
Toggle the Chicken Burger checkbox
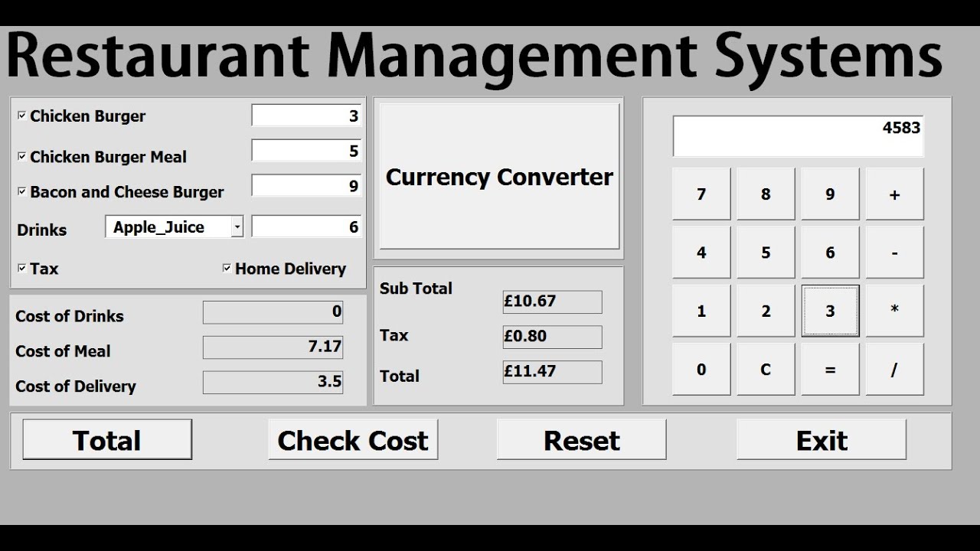click(x=22, y=116)
